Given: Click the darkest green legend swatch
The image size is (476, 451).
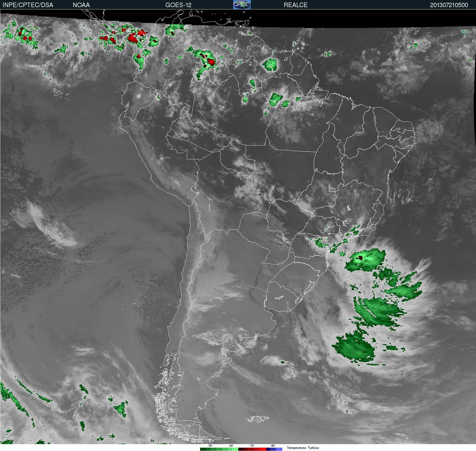Looking at the screenshot, I should pyautogui.click(x=203, y=449).
